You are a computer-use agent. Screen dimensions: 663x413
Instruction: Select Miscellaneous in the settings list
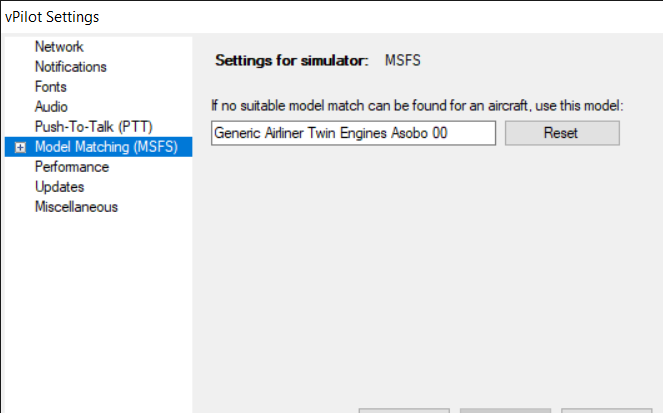(76, 207)
